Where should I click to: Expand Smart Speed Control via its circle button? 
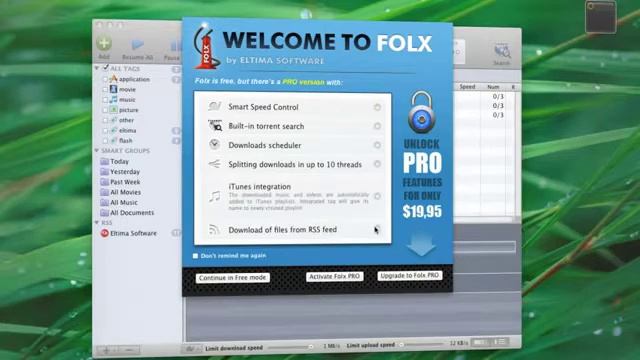[x=377, y=107]
